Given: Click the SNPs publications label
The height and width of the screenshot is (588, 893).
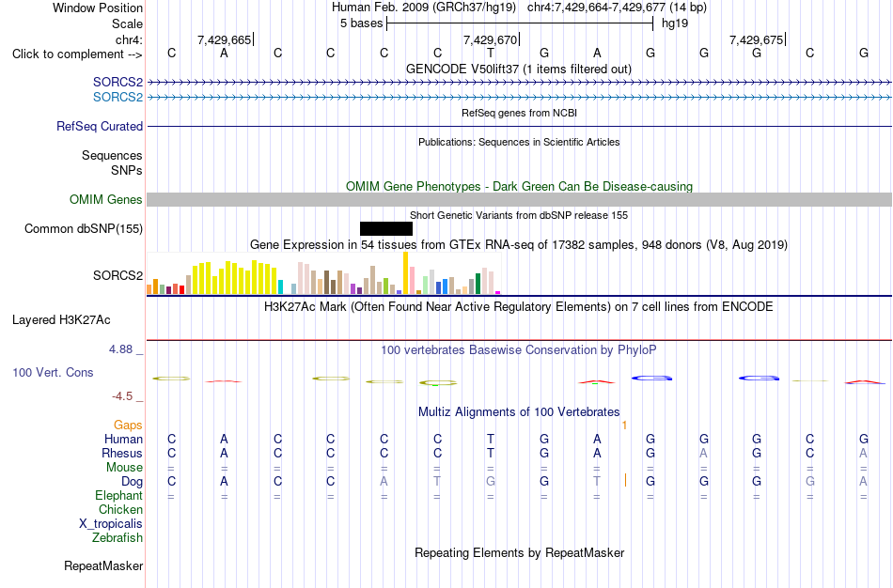Looking at the screenshot, I should (x=127, y=170).
